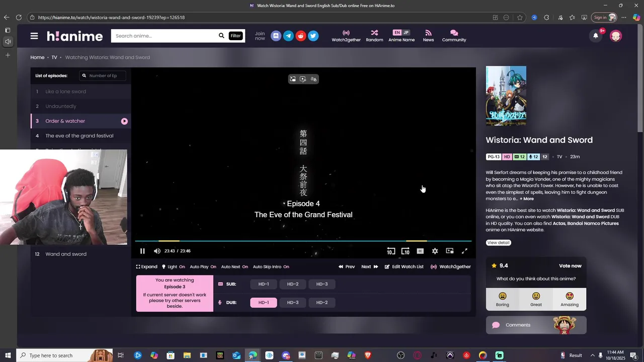Open Random anime in navigation
The width and height of the screenshot is (644, 362).
click(x=374, y=36)
